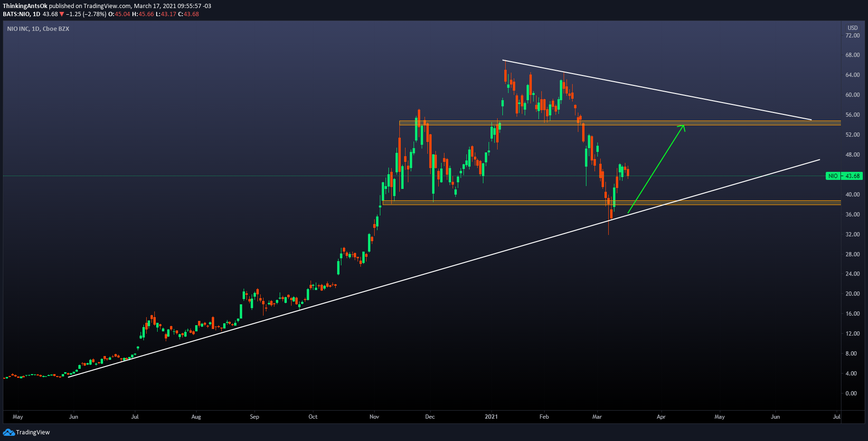This screenshot has height=441, width=868.
Task: Select the BATS:NIO, 1D symbol text
Action: tap(21, 14)
